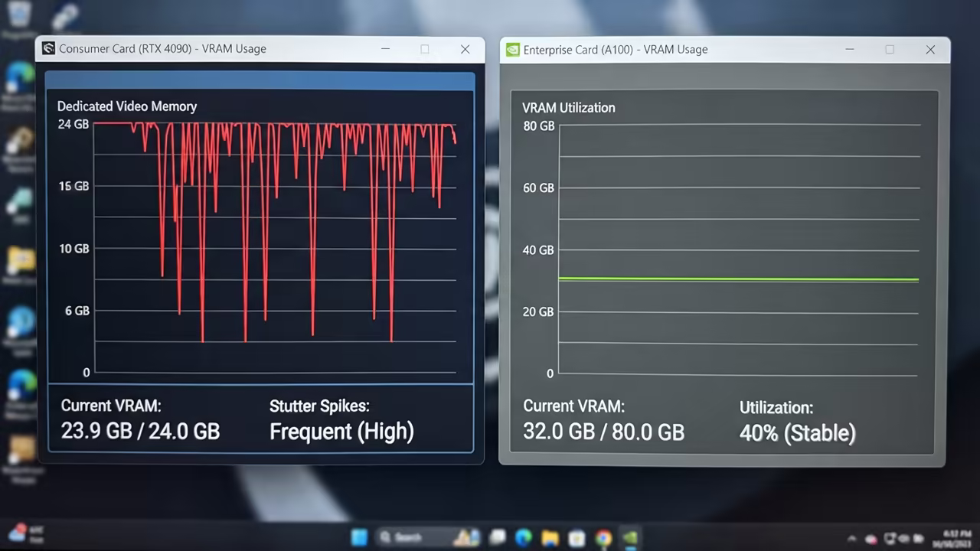Launch Microsoft Edge from the taskbar
The image size is (980, 551).
[524, 537]
